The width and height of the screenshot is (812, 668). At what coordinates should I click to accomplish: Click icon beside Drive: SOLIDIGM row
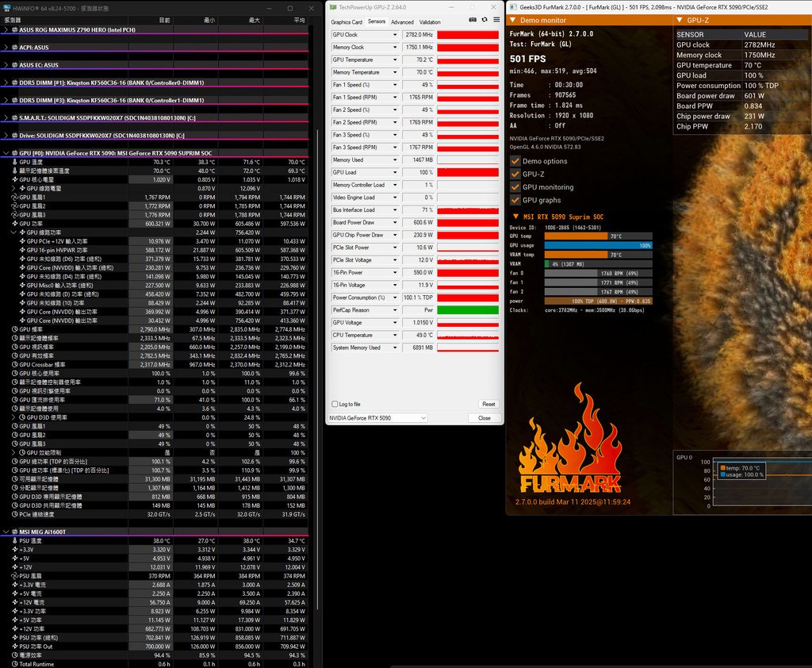click(14, 136)
